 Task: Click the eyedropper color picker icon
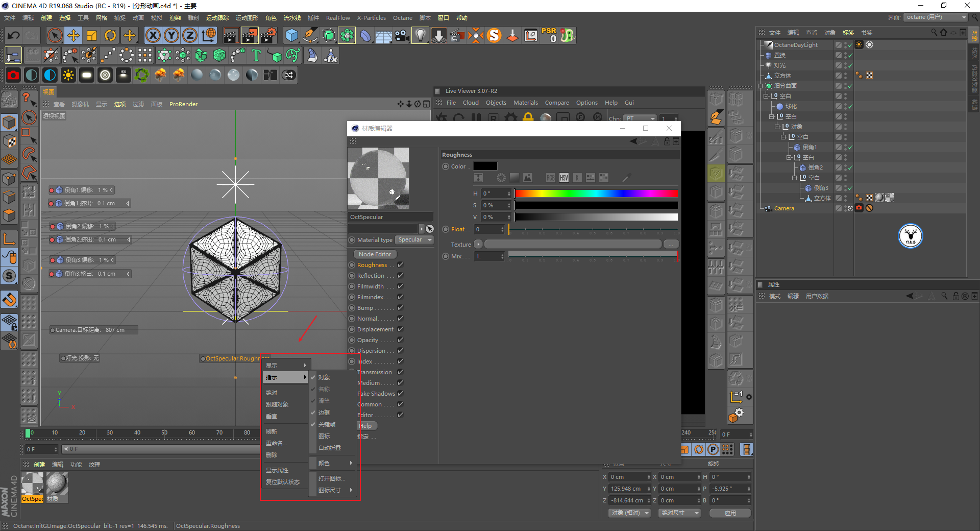[x=626, y=178]
